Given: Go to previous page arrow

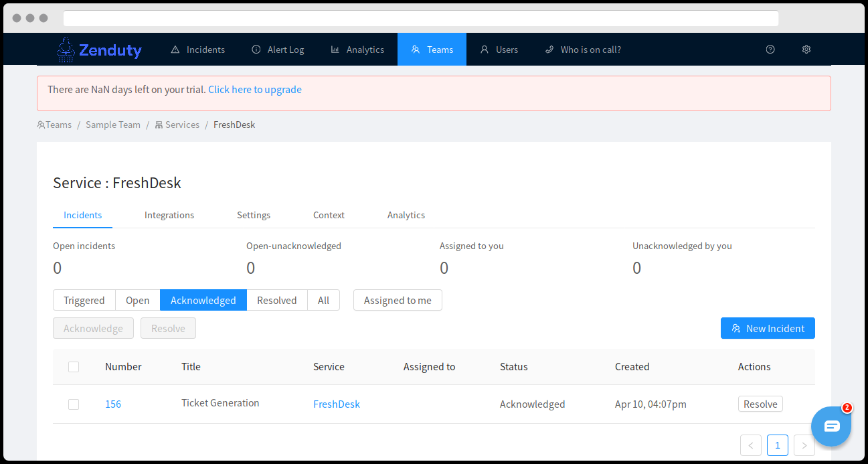Looking at the screenshot, I should pos(751,445).
